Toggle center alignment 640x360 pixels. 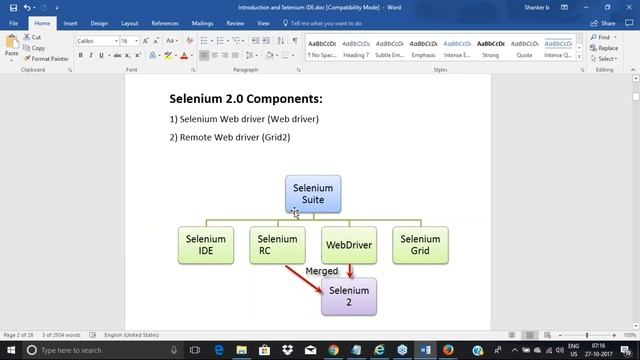click(214, 55)
